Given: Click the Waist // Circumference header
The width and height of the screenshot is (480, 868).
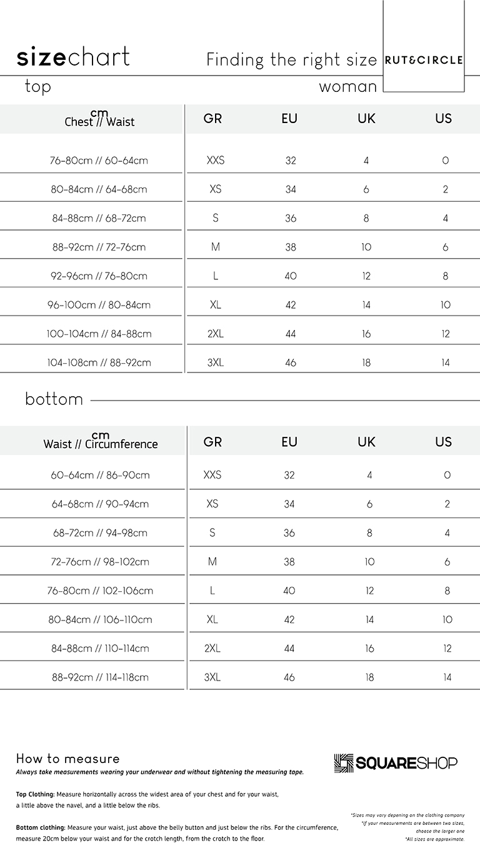Looking at the screenshot, I should coord(101,441).
